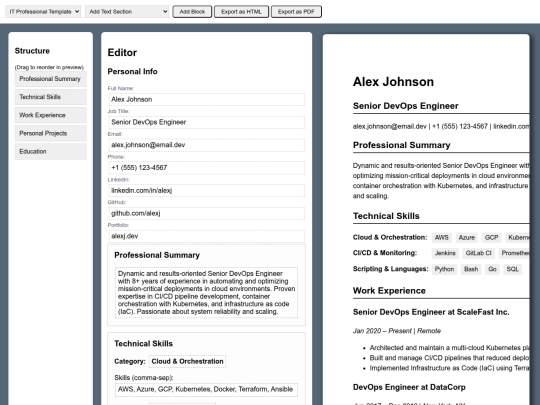
Task: Select Education in Structure panel
Action: (x=51, y=152)
